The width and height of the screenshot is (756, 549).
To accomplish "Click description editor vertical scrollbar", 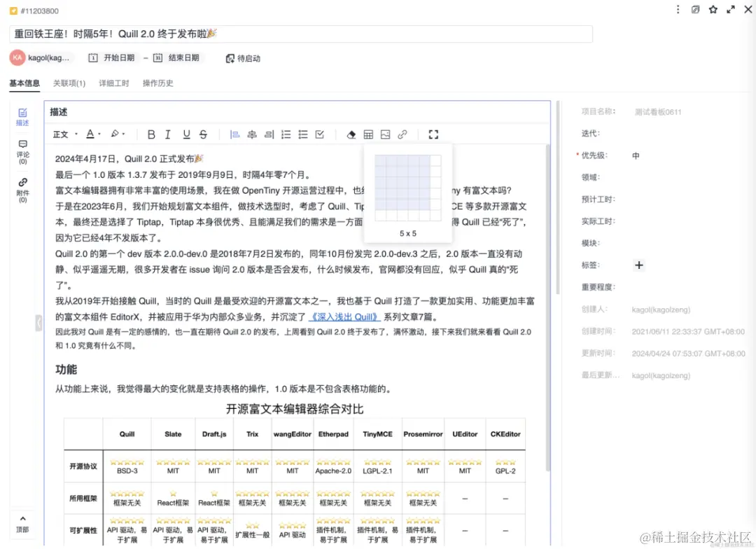I will pos(547,307).
